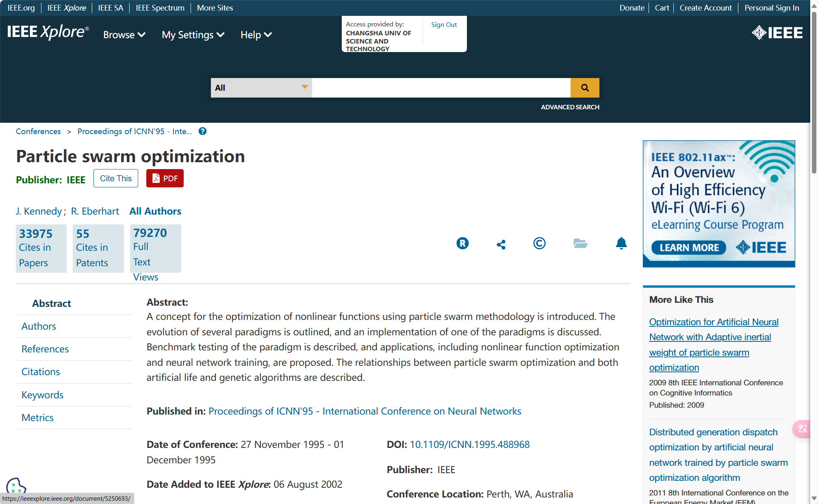Switch to the References section tab
818x504 pixels.
tap(45, 349)
